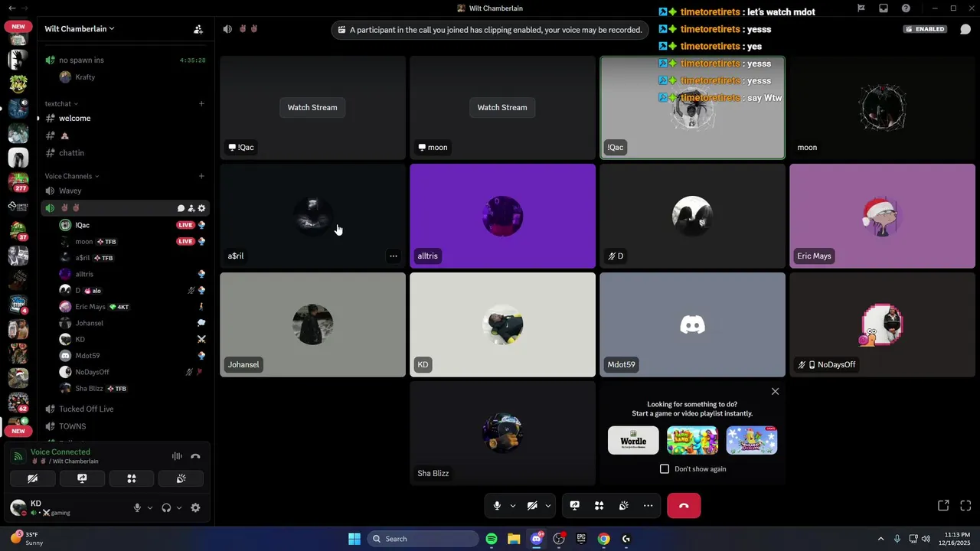Image resolution: width=980 pixels, height=551 pixels.
Task: Open the Inbox icon in title bar
Action: (884, 8)
